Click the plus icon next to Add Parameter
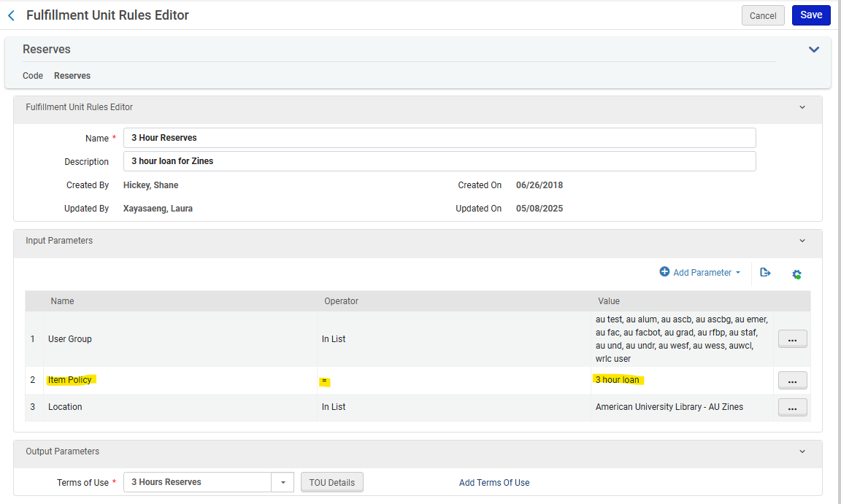The height and width of the screenshot is (504, 841). tap(664, 272)
